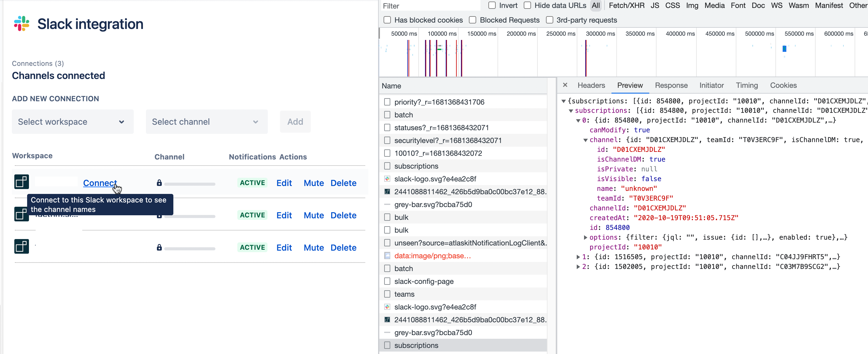Open the Select channel dropdown
Viewport: 868px width, 354px height.
pyautogui.click(x=207, y=122)
